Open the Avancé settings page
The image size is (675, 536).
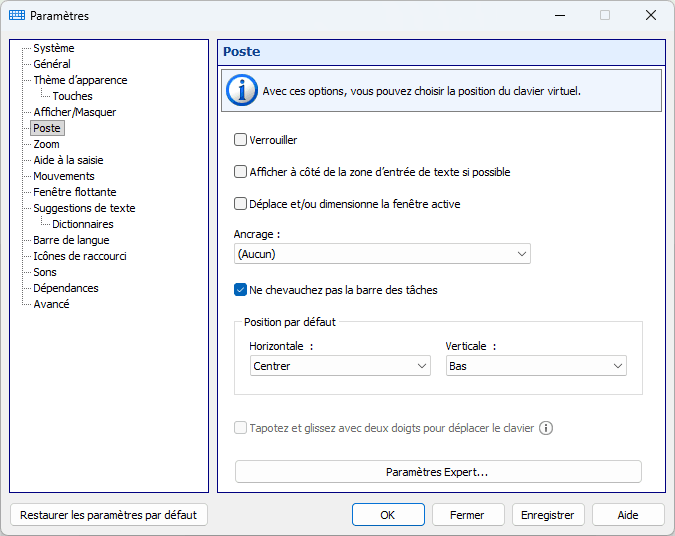click(x=51, y=304)
